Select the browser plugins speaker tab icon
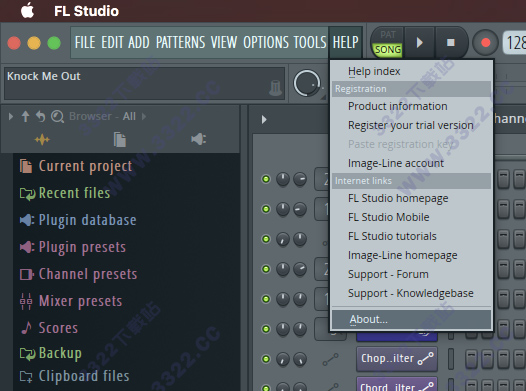Viewport: 526px width, 391px height. tap(199, 139)
